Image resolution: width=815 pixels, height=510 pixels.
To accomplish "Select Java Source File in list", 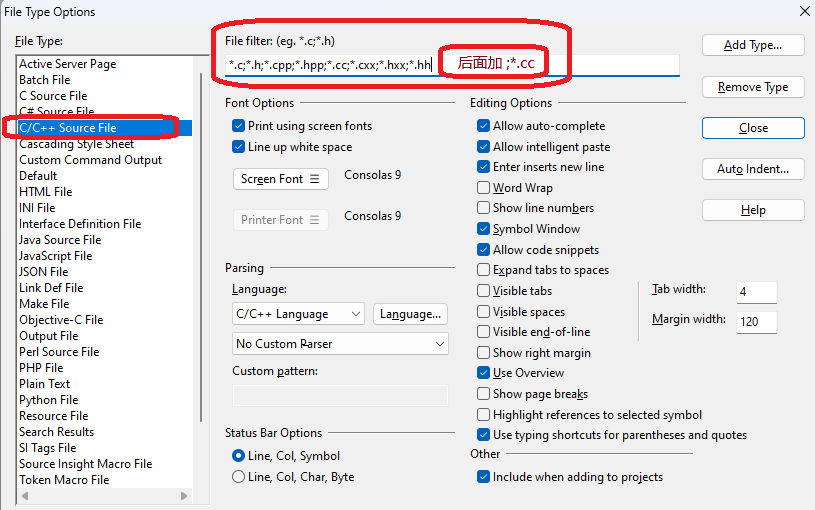I will click(x=60, y=240).
